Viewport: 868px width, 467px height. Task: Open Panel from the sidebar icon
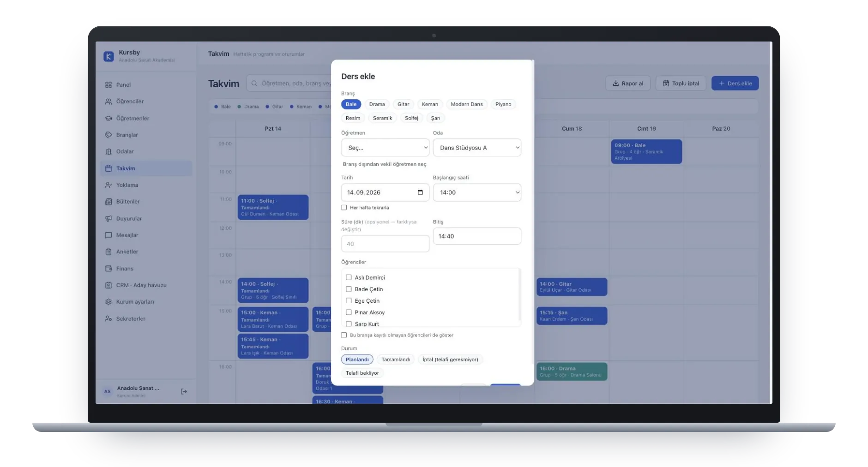coord(108,85)
